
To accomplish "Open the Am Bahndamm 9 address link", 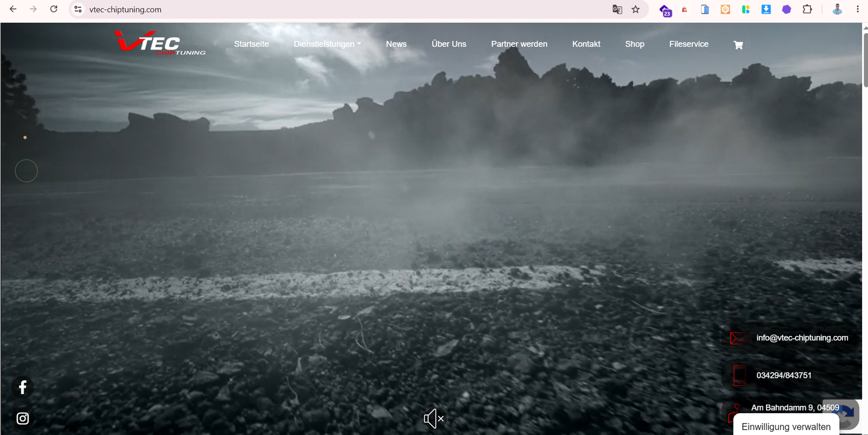I will click(x=795, y=407).
